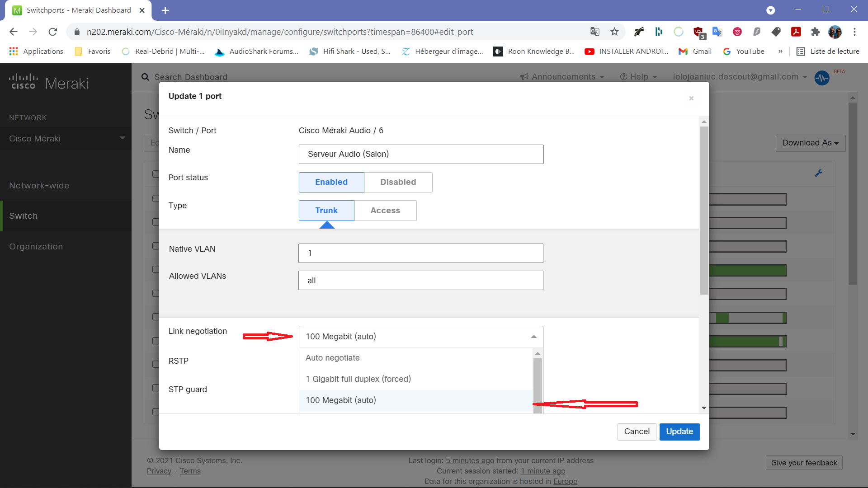Click the wrench icon in switchports table
The height and width of the screenshot is (488, 868).
click(x=818, y=173)
